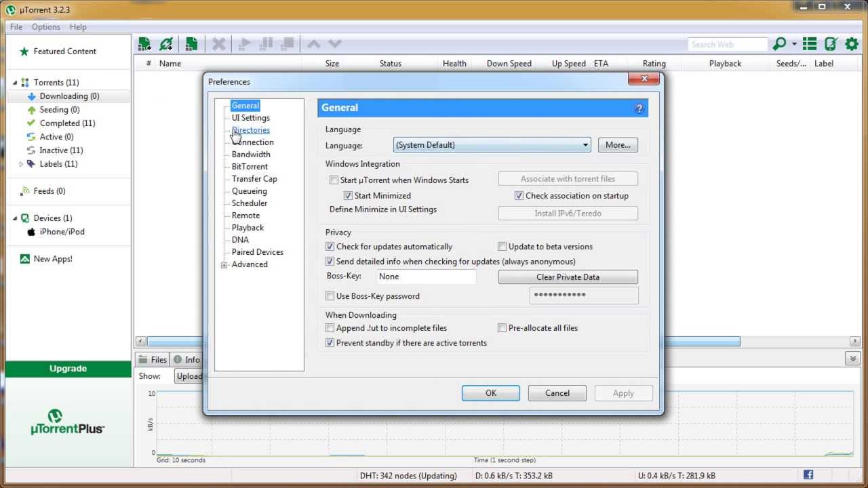Screen dimensions: 868x488
Task: Click the Search Web field
Action: pos(727,45)
